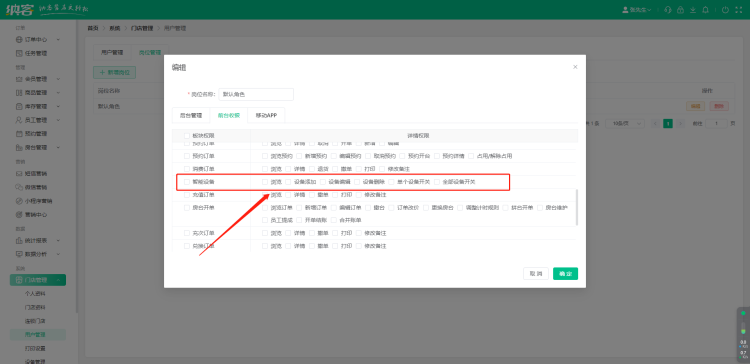Close the 编辑 dialog with X icon
750x364 pixels.
pos(575,67)
